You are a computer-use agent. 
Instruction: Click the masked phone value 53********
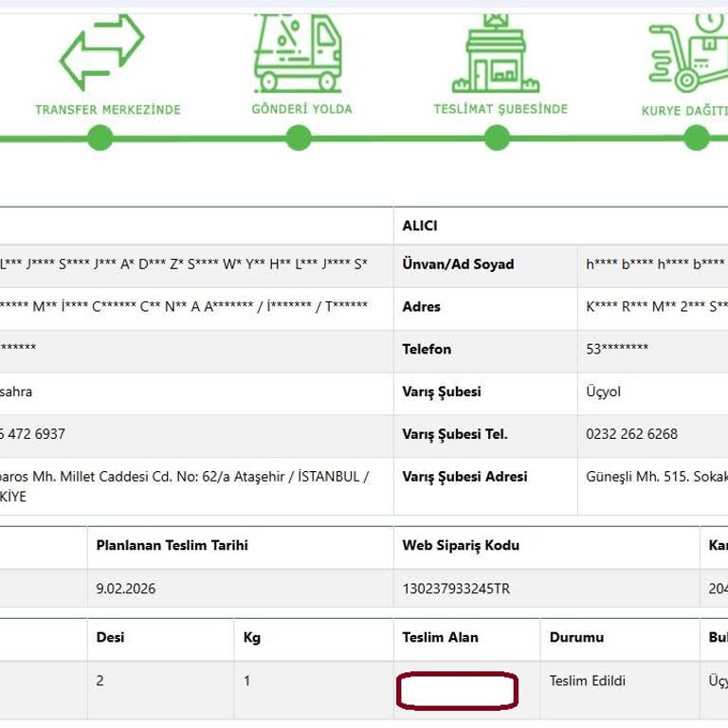click(x=617, y=349)
